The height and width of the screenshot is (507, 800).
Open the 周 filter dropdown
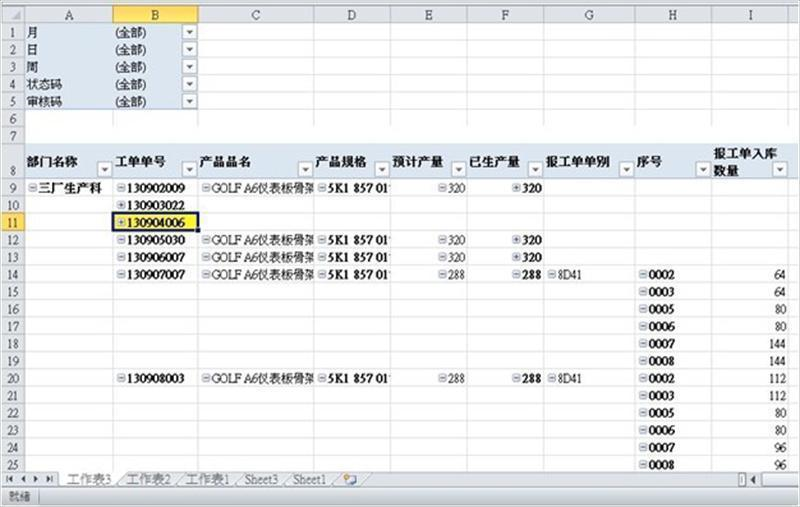pos(189,67)
